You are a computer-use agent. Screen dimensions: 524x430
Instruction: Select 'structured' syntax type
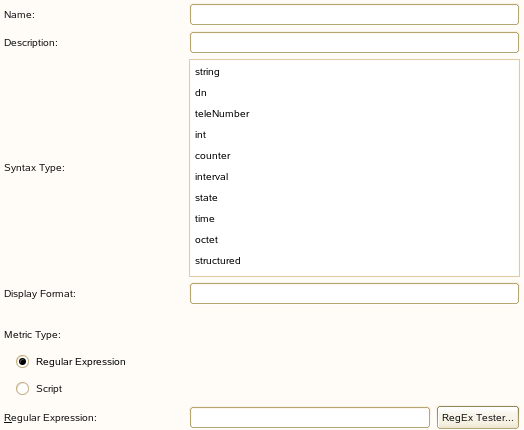point(354,261)
